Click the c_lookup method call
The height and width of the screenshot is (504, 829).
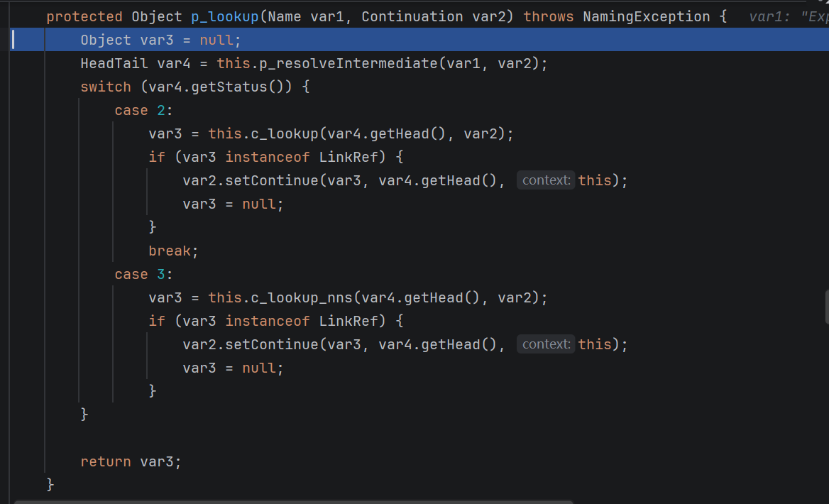point(285,133)
